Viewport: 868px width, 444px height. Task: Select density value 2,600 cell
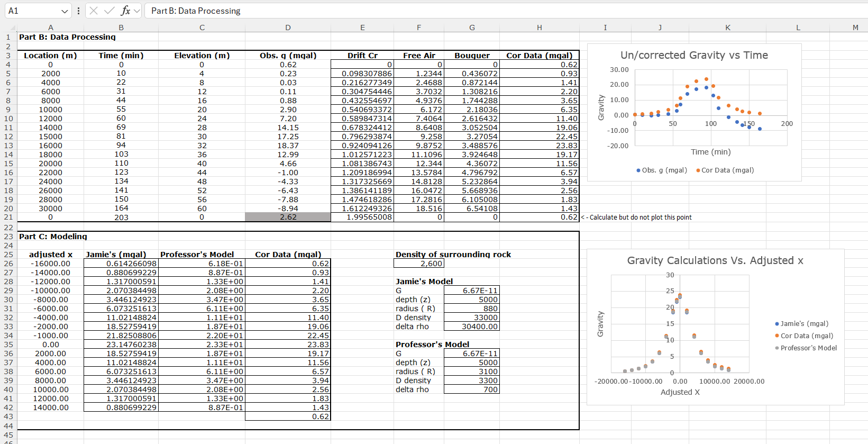coord(419,264)
